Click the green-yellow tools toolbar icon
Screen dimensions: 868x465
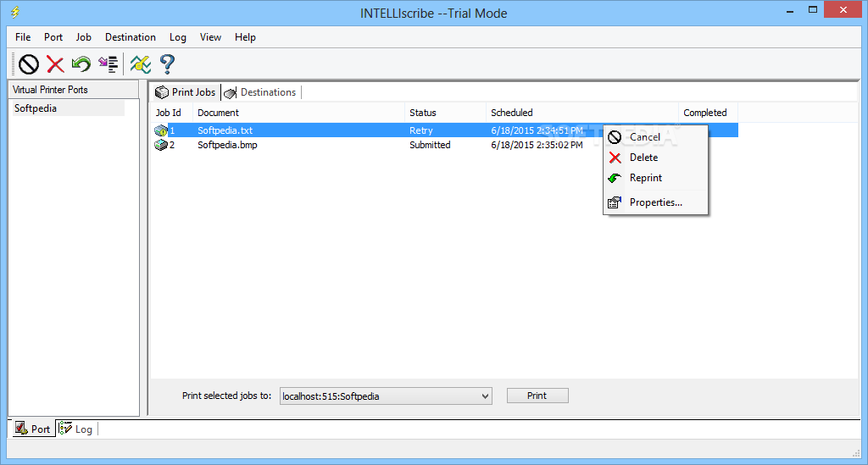click(141, 64)
